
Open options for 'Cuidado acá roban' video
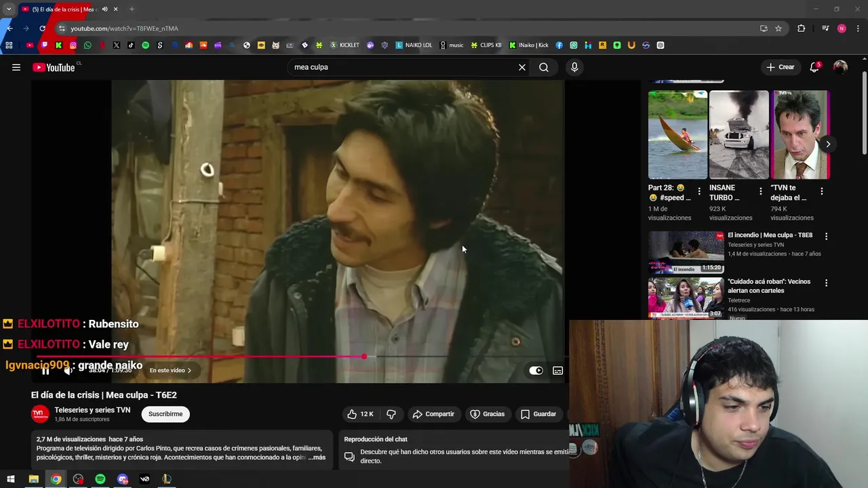pyautogui.click(x=826, y=283)
